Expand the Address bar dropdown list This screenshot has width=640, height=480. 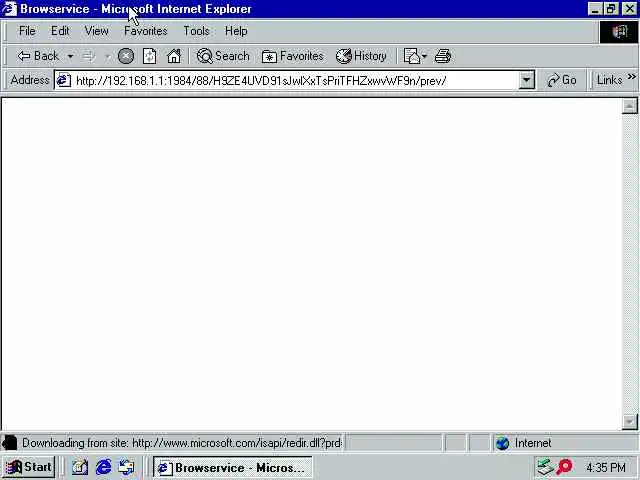527,80
